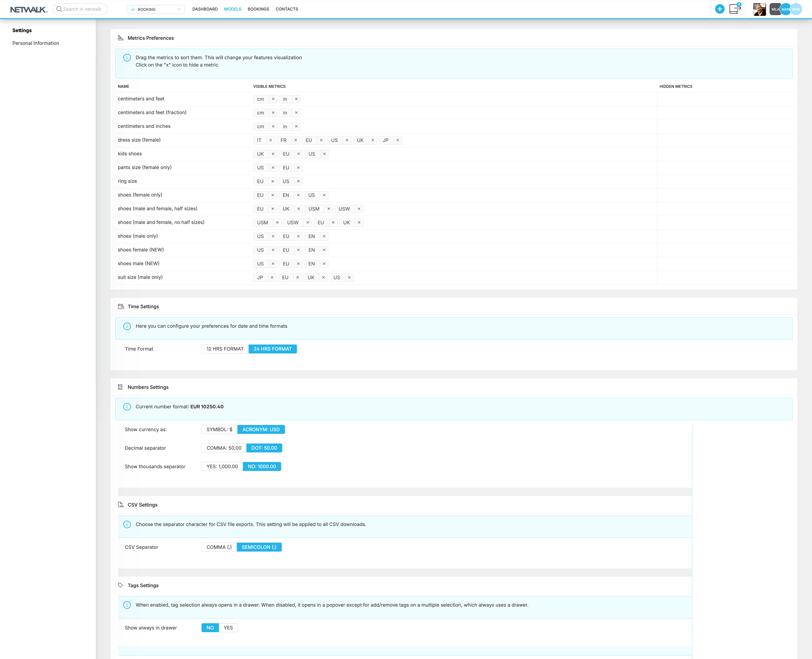Hide in metric for centimeters and inches
The height and width of the screenshot is (659, 812).
tap(296, 126)
